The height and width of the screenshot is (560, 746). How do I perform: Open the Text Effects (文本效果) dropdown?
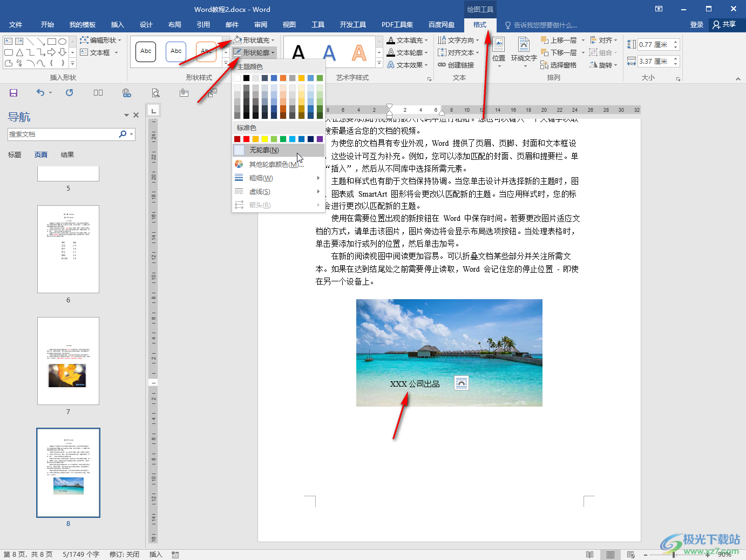[408, 65]
